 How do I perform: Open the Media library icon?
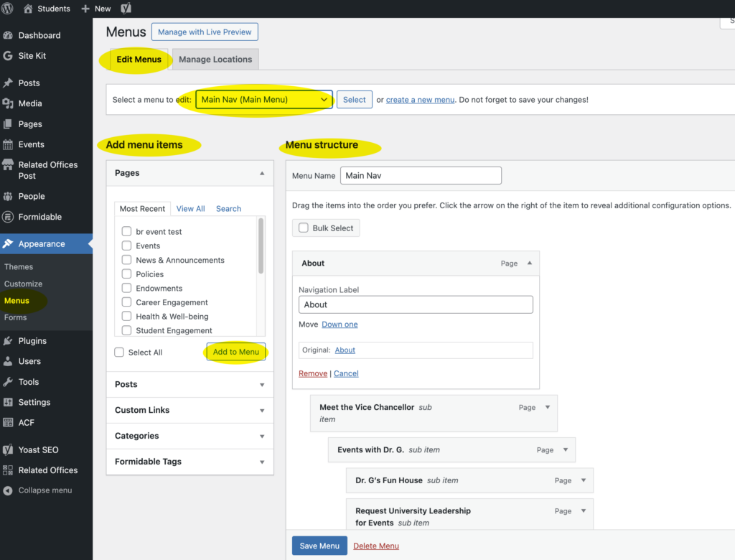[8, 103]
